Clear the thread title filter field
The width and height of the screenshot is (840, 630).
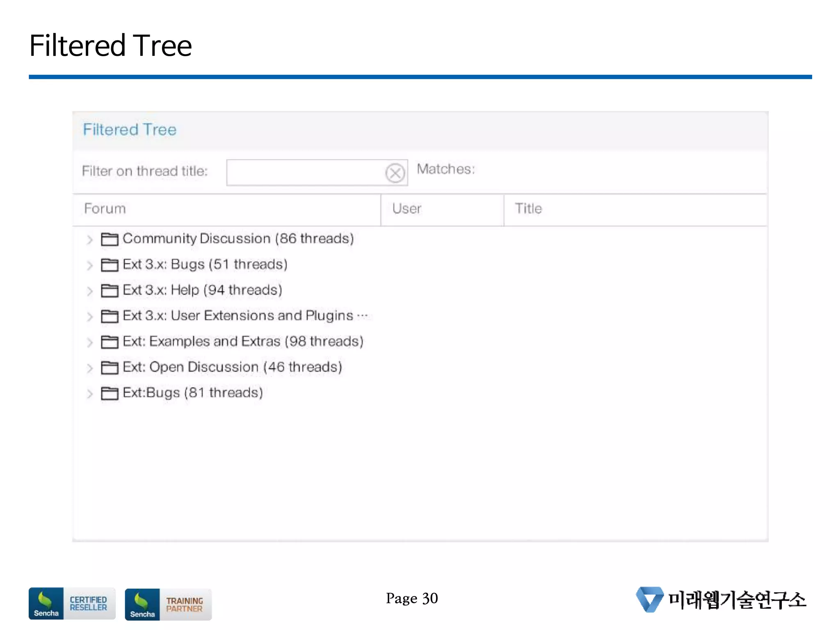click(395, 173)
